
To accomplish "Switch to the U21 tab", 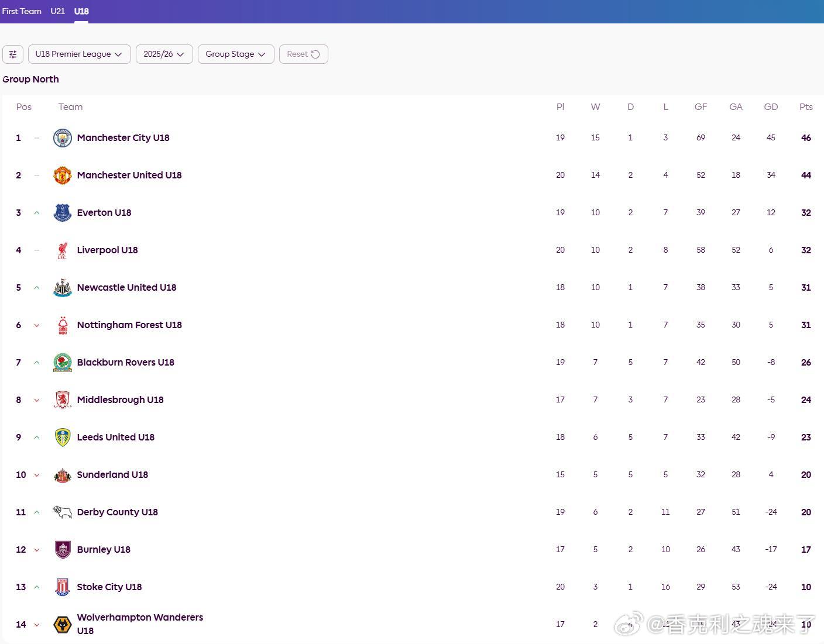I will 57,11.
